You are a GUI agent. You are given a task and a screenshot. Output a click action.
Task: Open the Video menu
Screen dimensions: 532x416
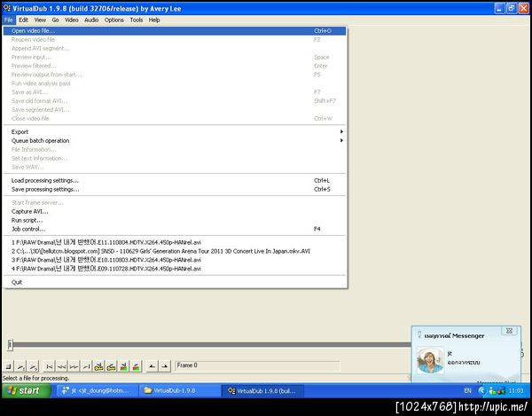[x=71, y=20]
